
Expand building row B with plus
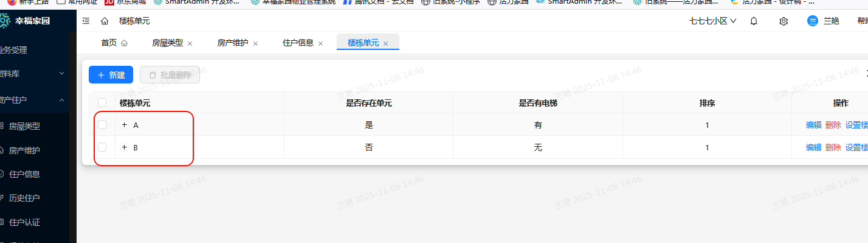tap(125, 147)
